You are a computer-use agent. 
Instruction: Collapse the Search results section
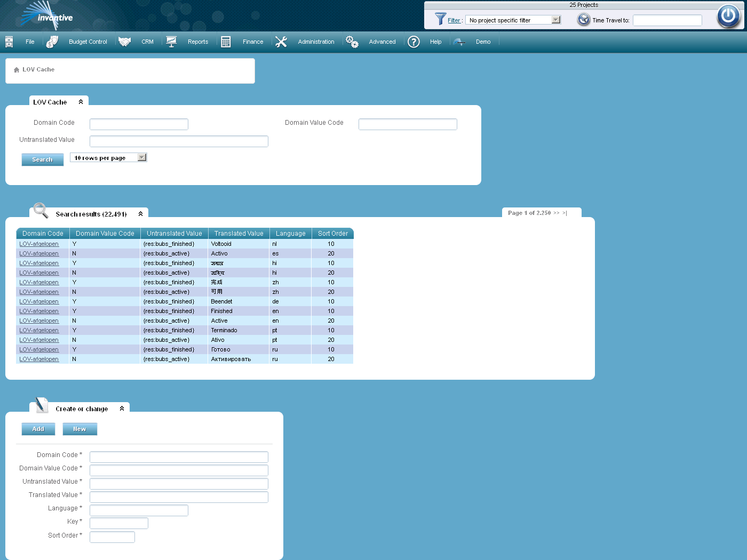pyautogui.click(x=140, y=213)
